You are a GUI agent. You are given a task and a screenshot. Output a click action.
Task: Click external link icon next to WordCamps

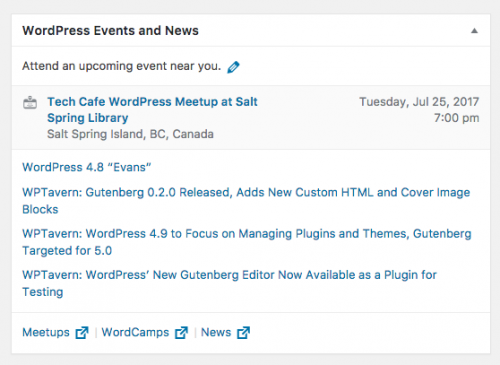coord(181,332)
